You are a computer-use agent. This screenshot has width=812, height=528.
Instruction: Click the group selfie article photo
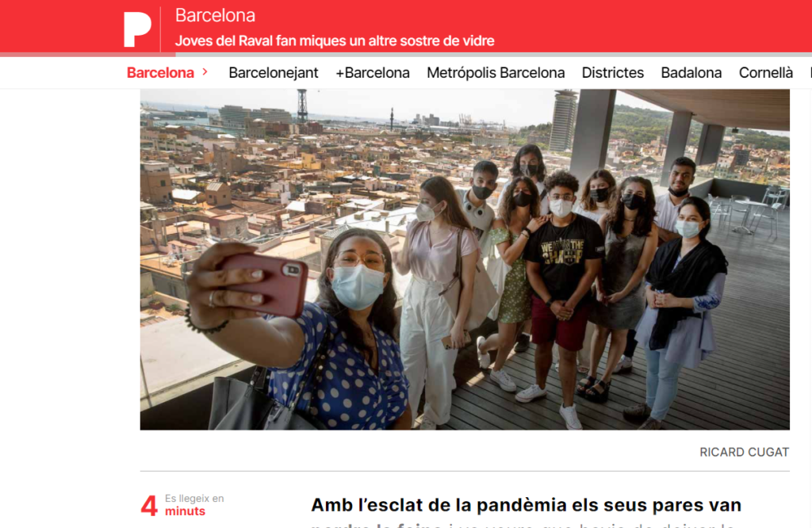[x=465, y=259]
